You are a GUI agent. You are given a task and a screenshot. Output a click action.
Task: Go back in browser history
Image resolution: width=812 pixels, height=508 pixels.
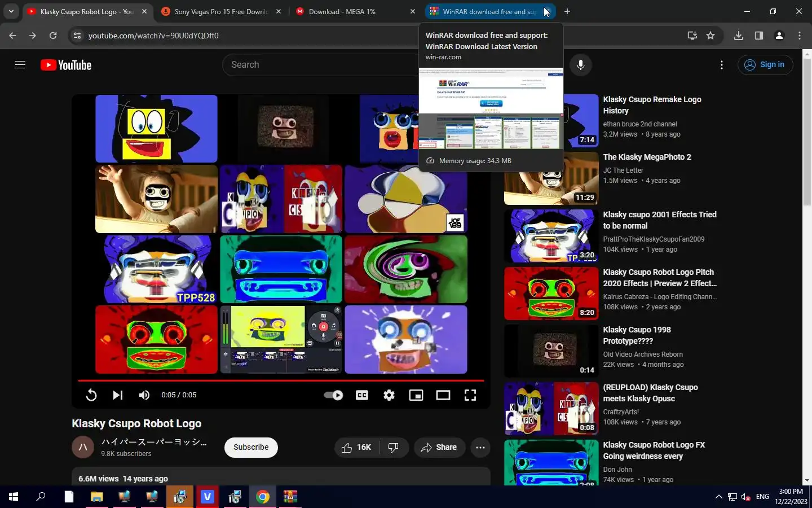click(x=12, y=36)
